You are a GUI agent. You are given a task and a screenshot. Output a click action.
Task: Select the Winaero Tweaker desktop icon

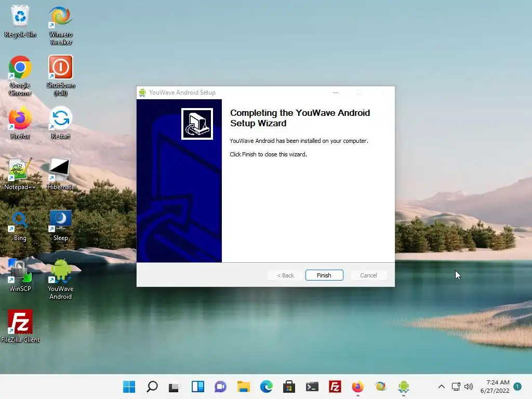[x=61, y=25]
